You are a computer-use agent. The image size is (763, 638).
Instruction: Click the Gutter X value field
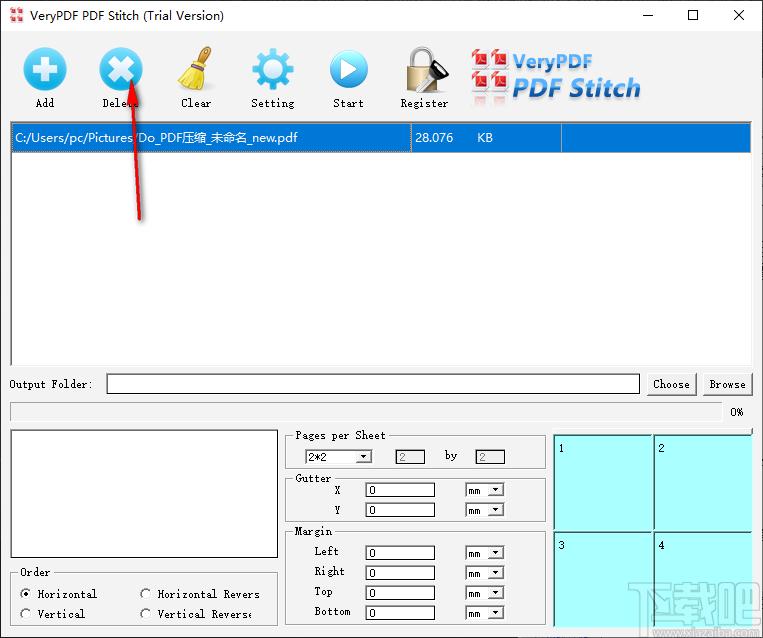400,490
